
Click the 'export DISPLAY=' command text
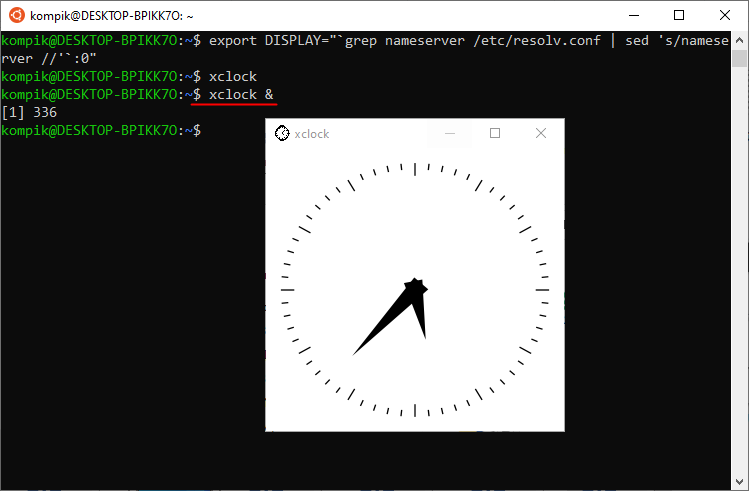coord(272,41)
